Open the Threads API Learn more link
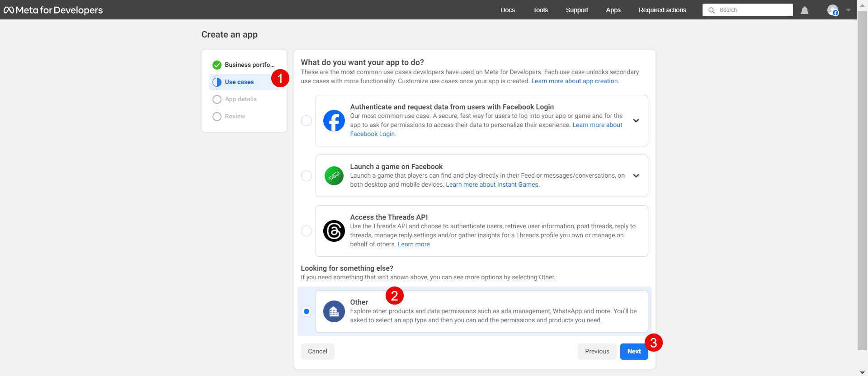The height and width of the screenshot is (376, 868). 414,244
